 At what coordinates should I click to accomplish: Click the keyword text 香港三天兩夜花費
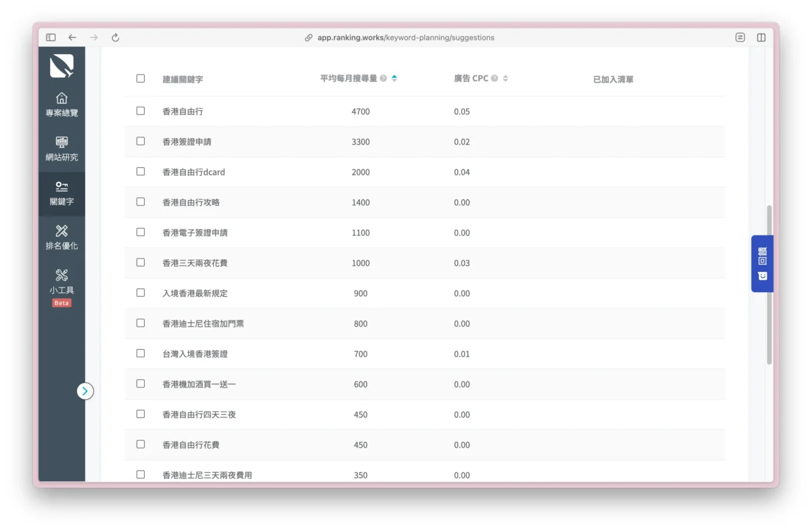tap(195, 263)
